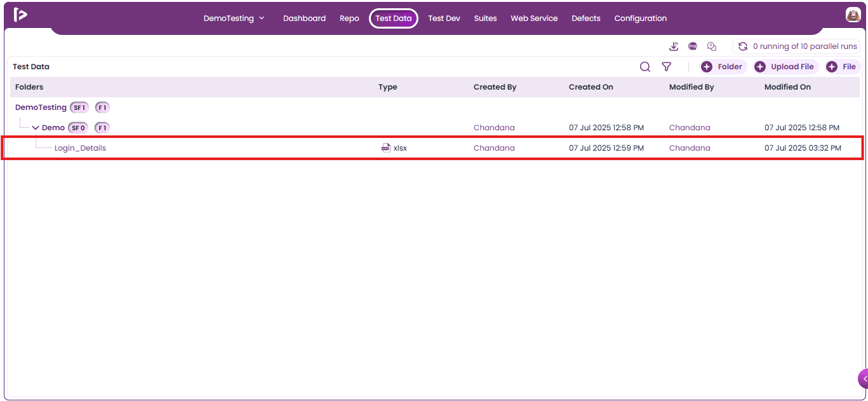Click the Created By column header
This screenshot has width=868, height=401.
(495, 87)
